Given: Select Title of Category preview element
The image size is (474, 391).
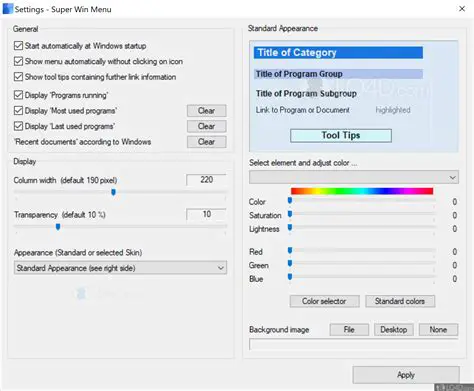Looking at the screenshot, I should pyautogui.click(x=338, y=53).
